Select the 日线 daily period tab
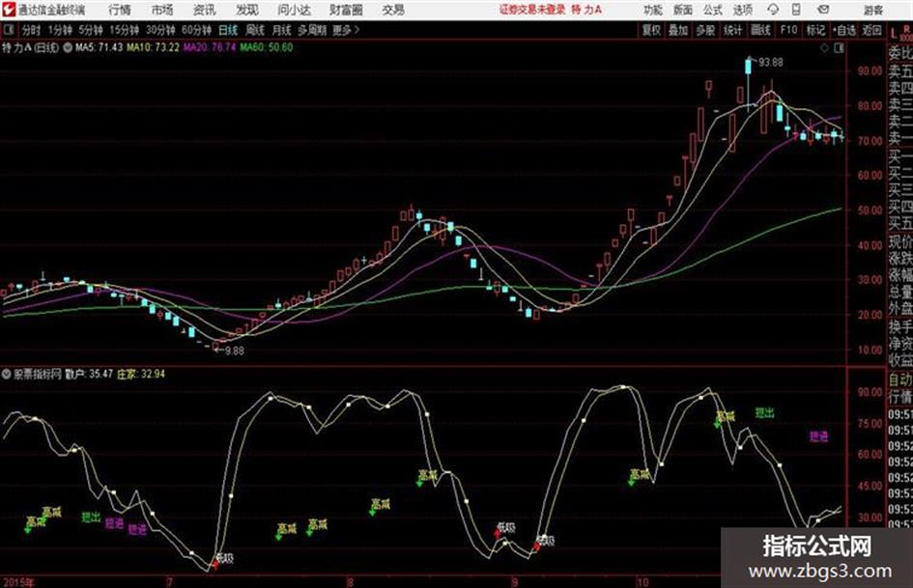This screenshot has width=913, height=588. click(228, 30)
